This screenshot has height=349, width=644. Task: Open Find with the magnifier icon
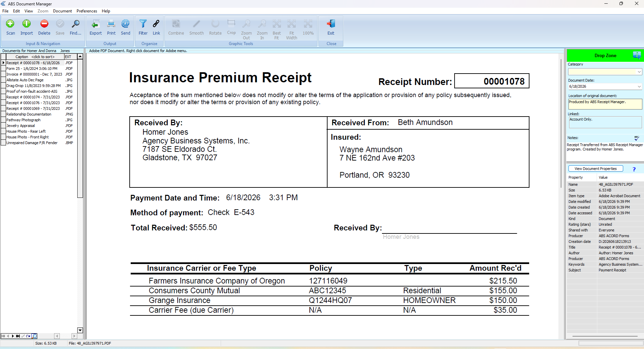coord(76,24)
